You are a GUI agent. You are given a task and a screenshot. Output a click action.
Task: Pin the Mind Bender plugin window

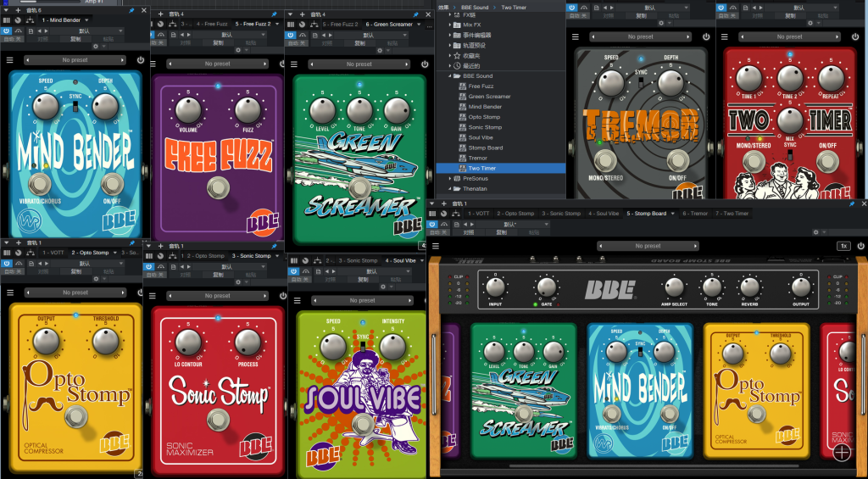tap(131, 10)
